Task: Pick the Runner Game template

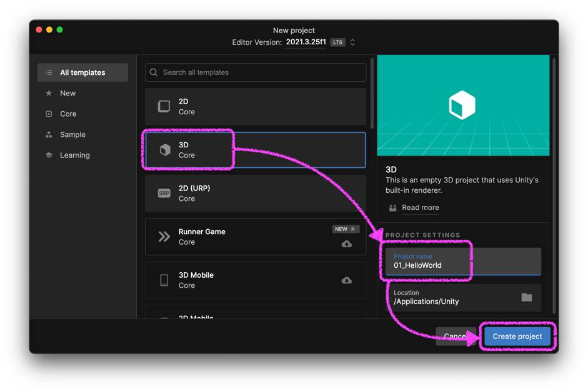Action: click(x=256, y=237)
